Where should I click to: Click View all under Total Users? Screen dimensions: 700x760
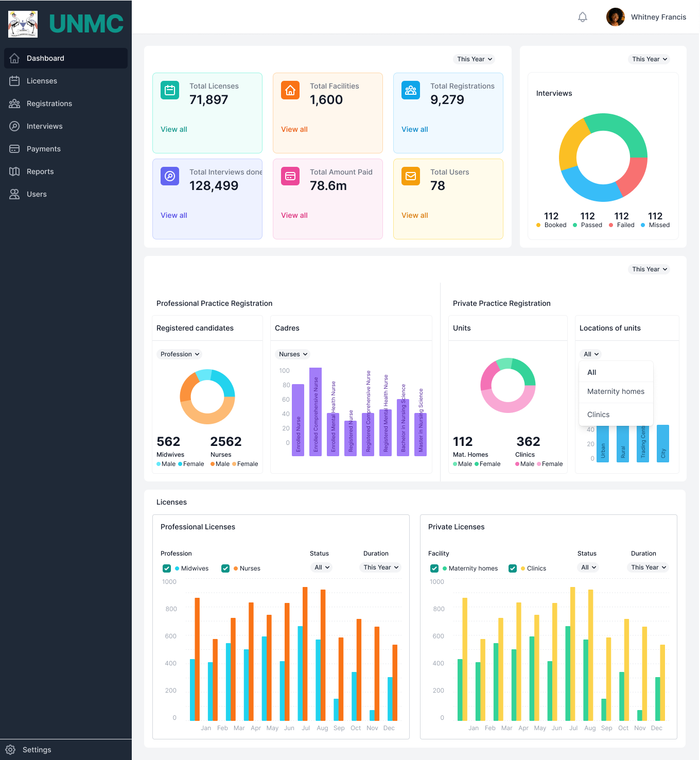click(x=415, y=215)
